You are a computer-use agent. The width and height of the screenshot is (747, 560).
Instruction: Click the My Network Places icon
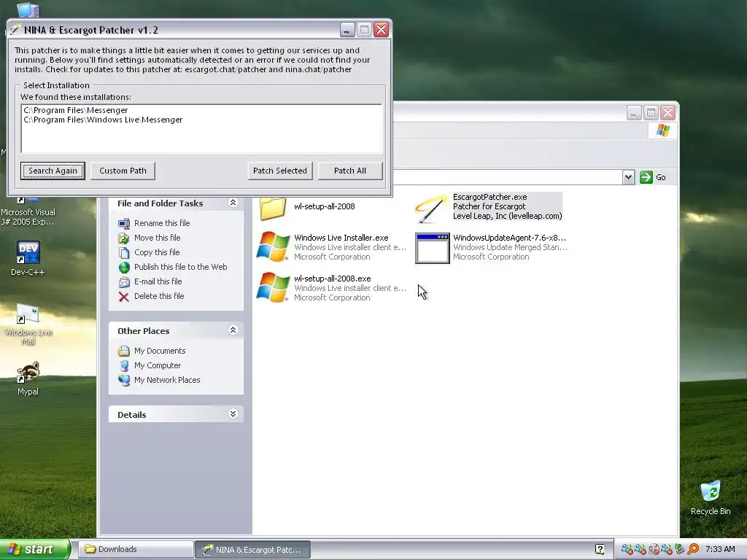point(124,380)
